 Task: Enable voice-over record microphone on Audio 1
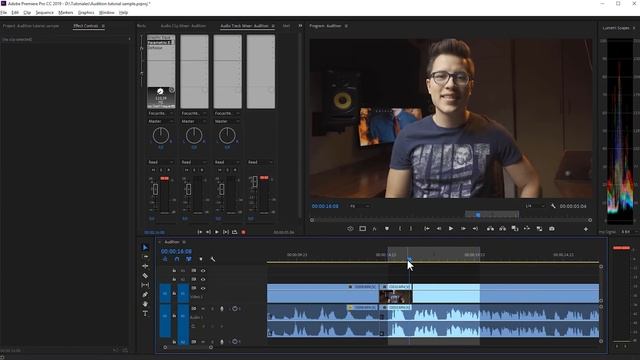coord(222,309)
